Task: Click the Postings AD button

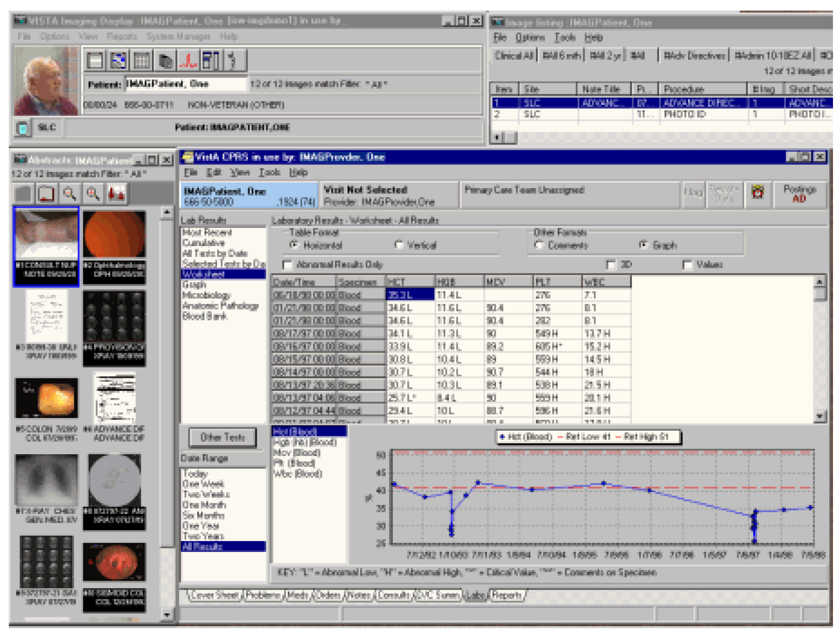Action: tap(799, 194)
